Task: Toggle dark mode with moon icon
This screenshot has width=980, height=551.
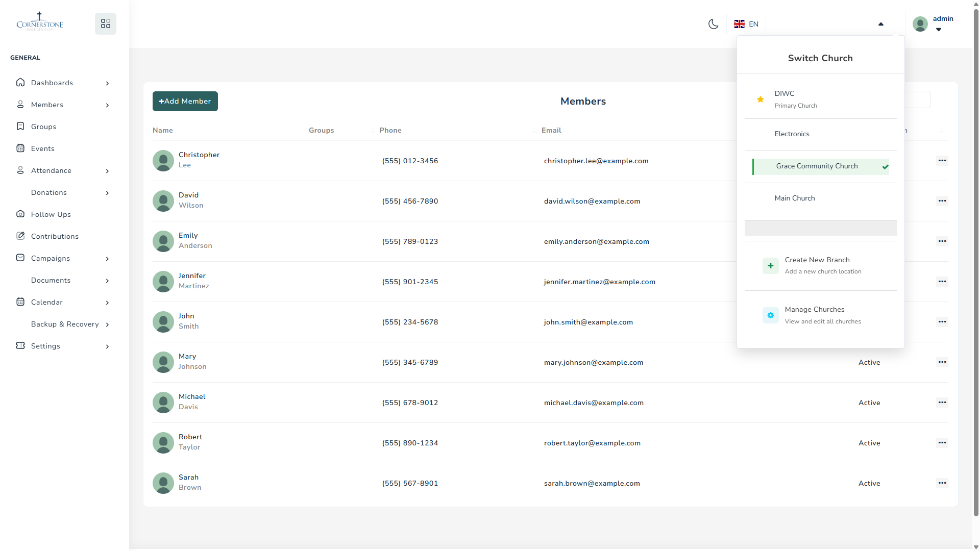Action: [713, 24]
